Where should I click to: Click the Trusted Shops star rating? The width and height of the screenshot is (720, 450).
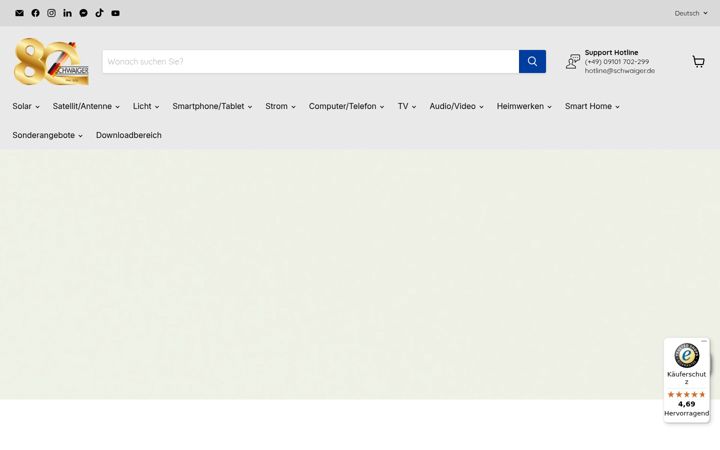pos(686,394)
